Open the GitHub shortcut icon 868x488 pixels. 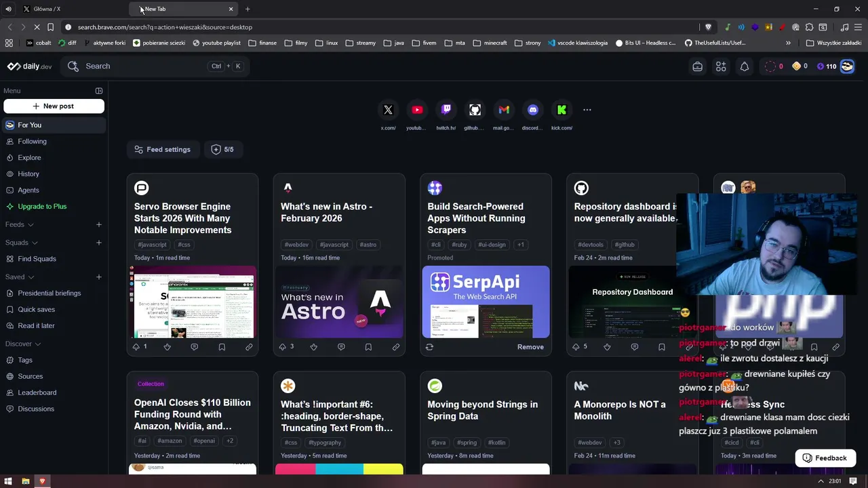click(475, 110)
